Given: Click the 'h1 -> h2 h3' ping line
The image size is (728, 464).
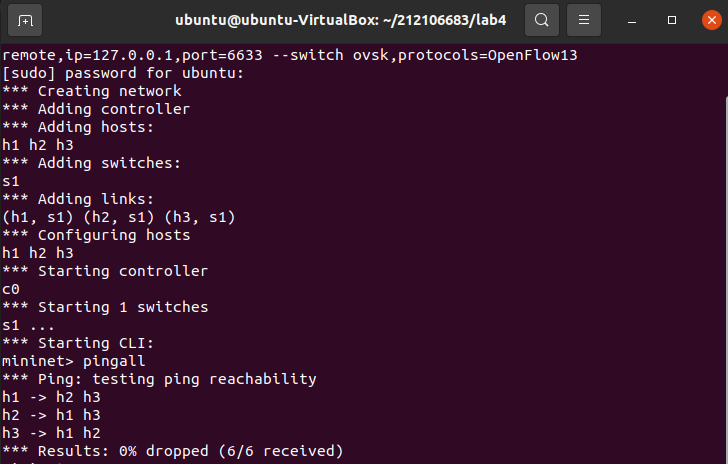Looking at the screenshot, I should tap(51, 397).
